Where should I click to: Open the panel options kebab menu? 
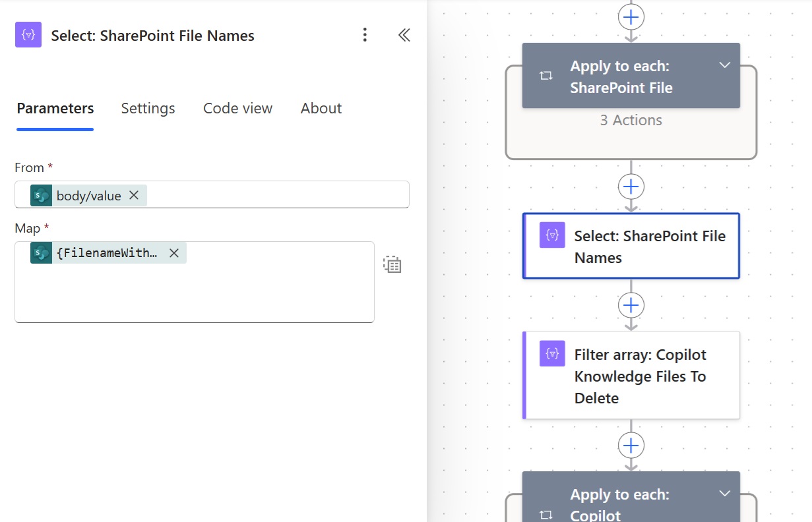tap(365, 35)
